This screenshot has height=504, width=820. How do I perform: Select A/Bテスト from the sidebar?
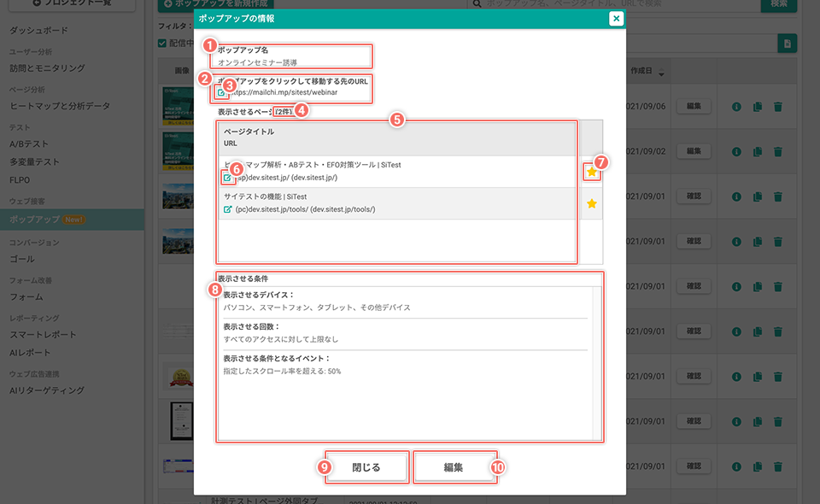(29, 144)
